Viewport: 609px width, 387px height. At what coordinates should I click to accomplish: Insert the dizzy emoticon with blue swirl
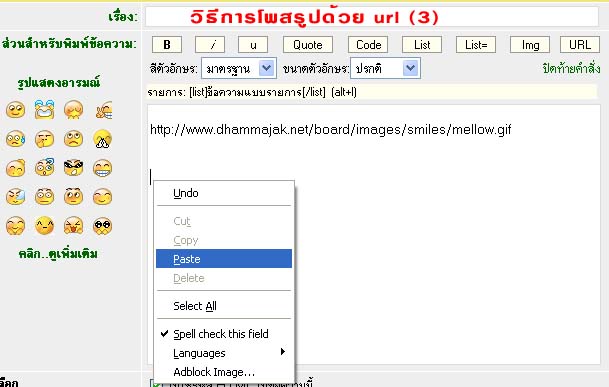44,167
